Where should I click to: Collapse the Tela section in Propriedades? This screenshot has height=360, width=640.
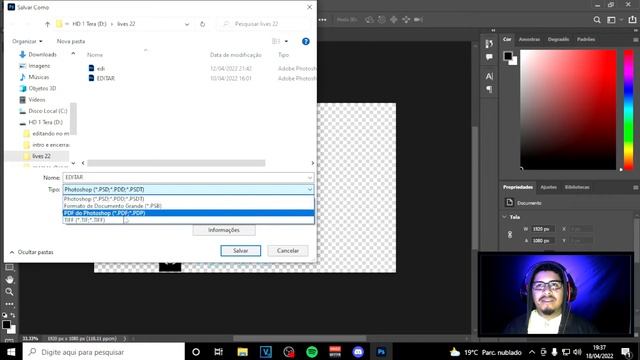click(x=505, y=217)
